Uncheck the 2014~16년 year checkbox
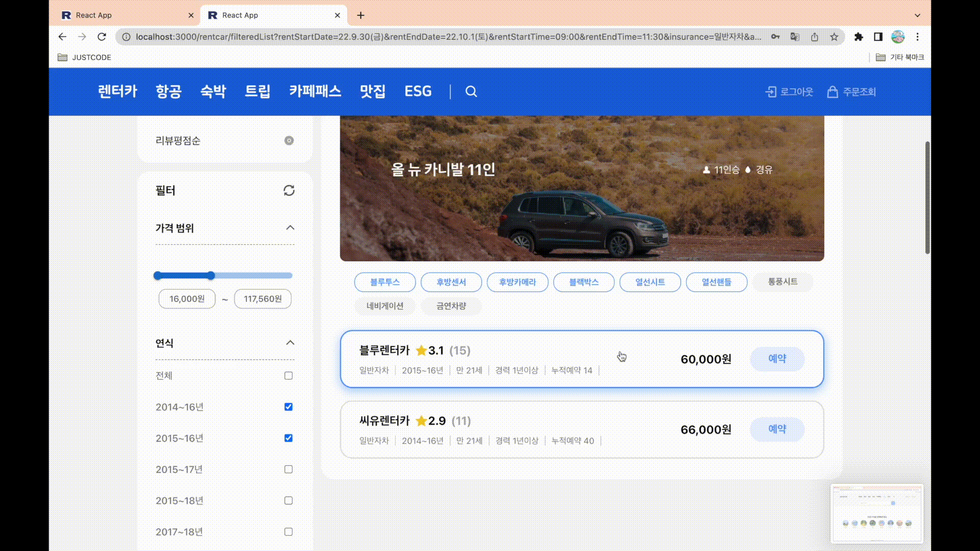 pos(288,407)
